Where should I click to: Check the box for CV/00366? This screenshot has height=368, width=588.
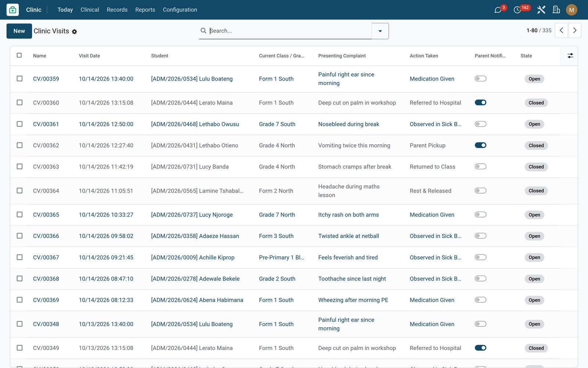coord(19,236)
